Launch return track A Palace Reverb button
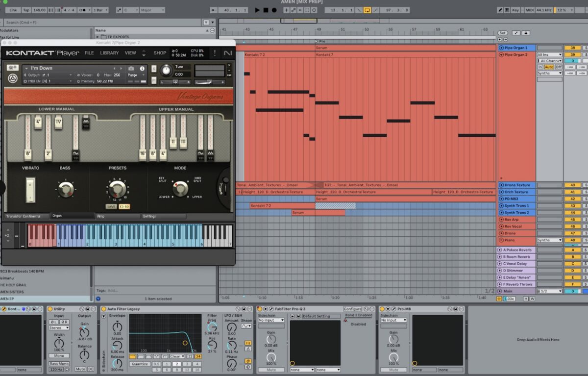 tap(500, 250)
